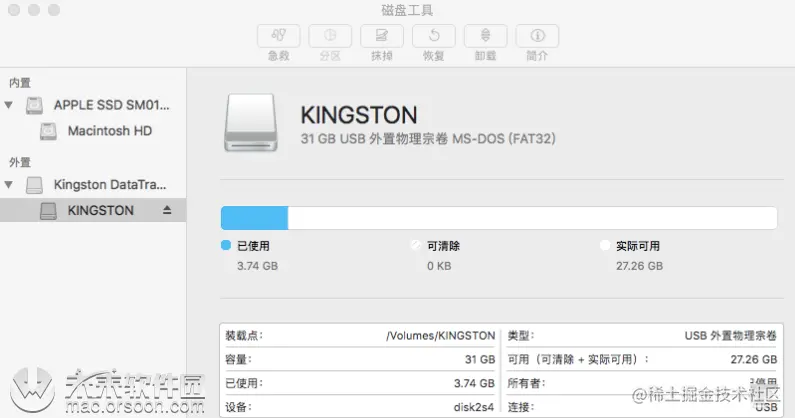Click the 磁盘工具 window title
795x418 pixels.
point(407,10)
